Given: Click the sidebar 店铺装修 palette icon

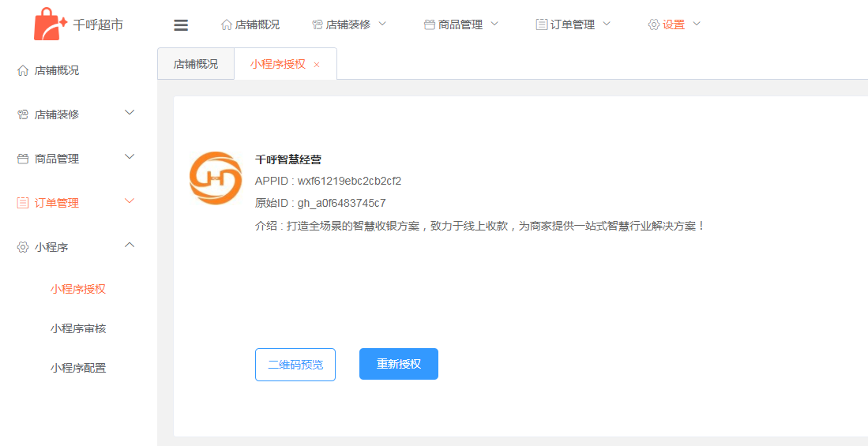Looking at the screenshot, I should (x=23, y=114).
